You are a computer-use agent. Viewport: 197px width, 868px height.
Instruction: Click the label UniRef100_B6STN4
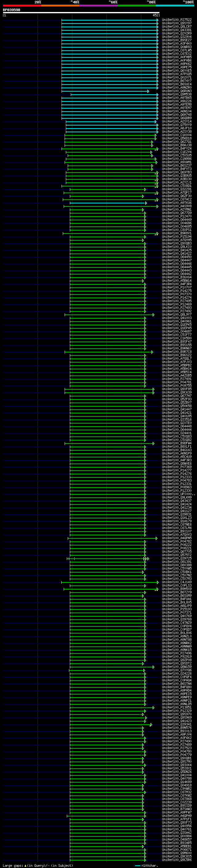[x=176, y=684]
